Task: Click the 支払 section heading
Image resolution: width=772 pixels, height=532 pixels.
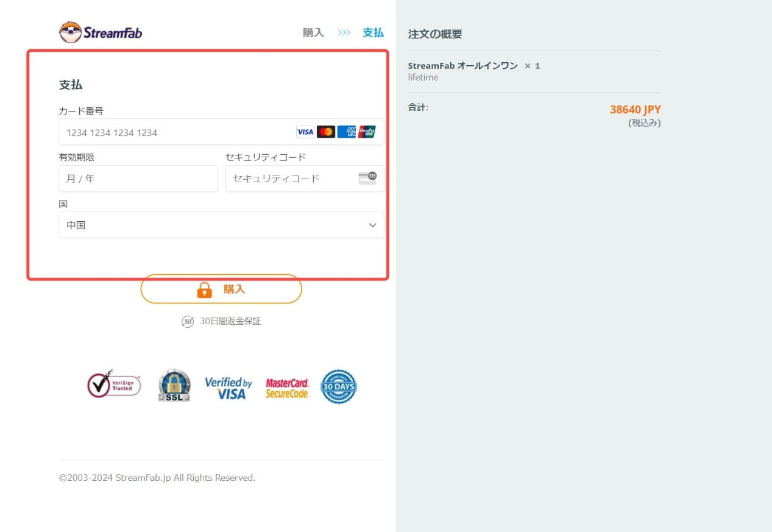Action: coord(71,85)
